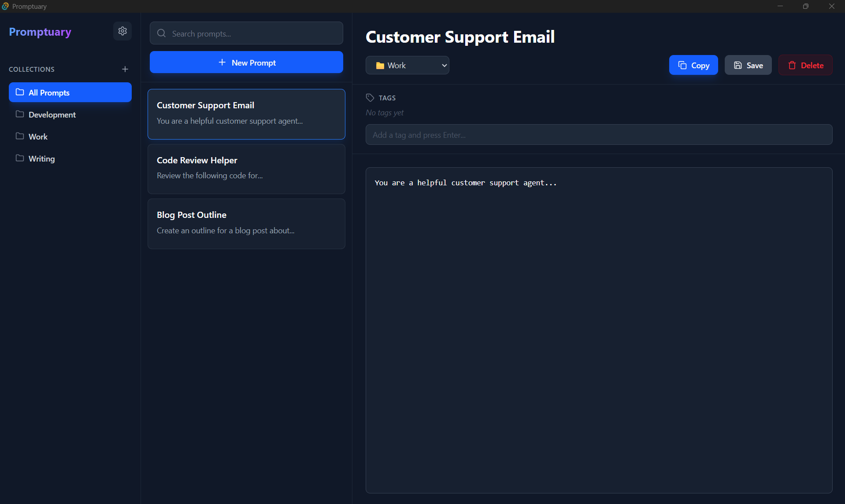
Task: Select the Blog Post Outline prompt card
Action: (246, 224)
